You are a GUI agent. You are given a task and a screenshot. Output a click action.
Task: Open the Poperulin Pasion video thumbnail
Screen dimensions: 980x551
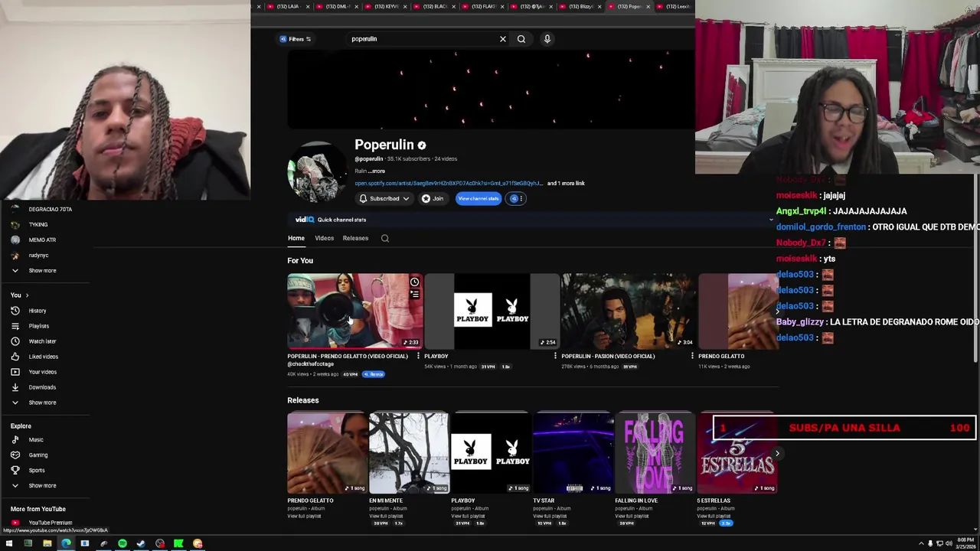click(x=629, y=311)
